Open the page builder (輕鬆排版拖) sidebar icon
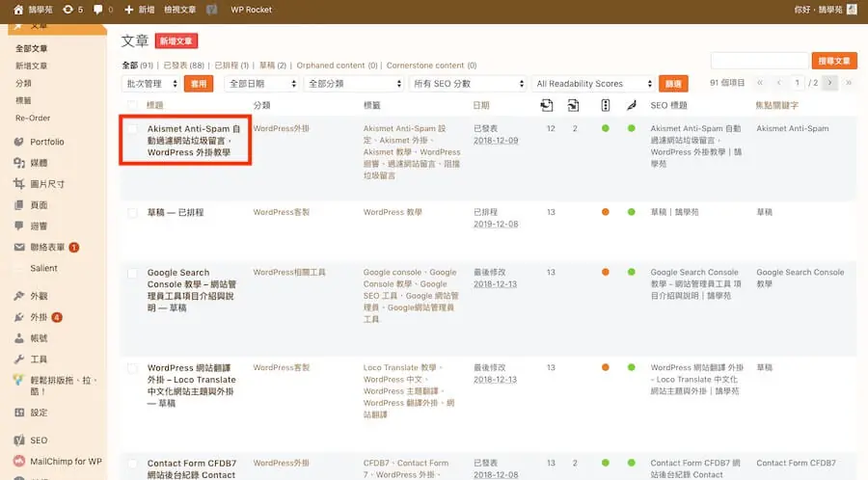The width and height of the screenshot is (868, 480). click(x=19, y=380)
